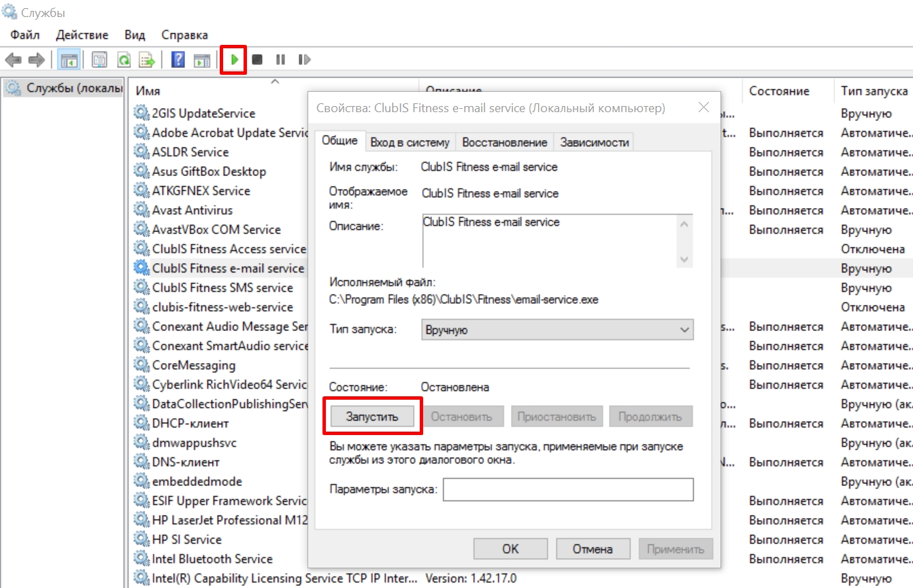The width and height of the screenshot is (913, 588).
Task: Click the Stop Service square toolbar icon
Action: tap(257, 60)
